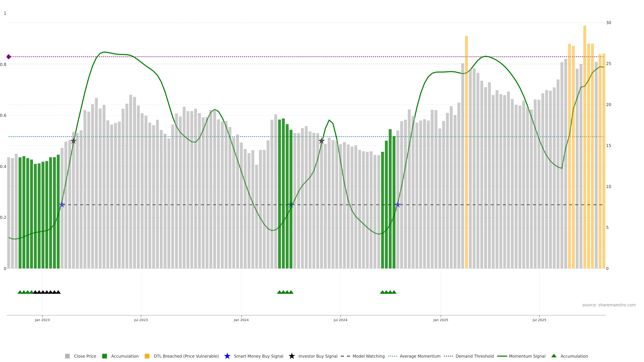Click the blue star near October 2024
The image size is (644, 362).
point(398,205)
